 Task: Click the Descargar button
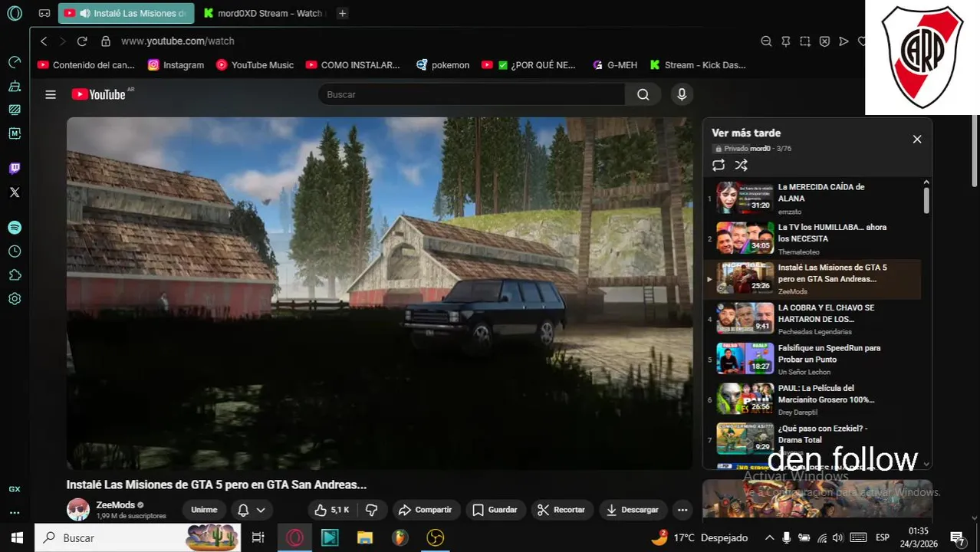click(633, 510)
